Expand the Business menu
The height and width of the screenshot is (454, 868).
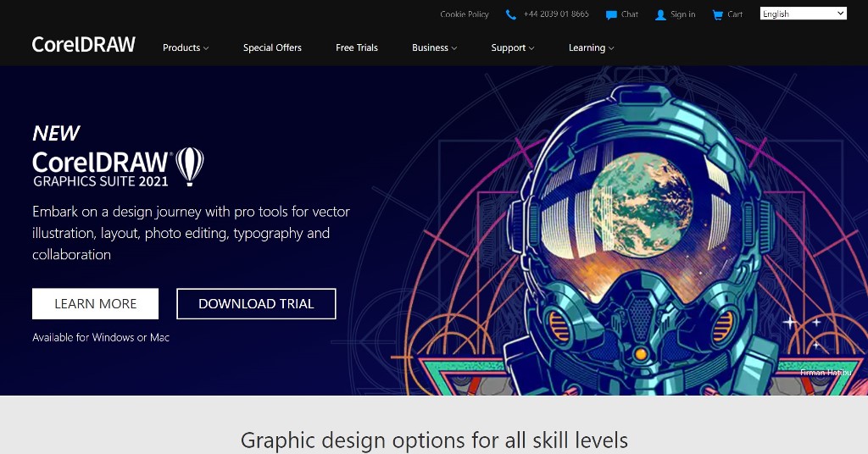click(434, 48)
